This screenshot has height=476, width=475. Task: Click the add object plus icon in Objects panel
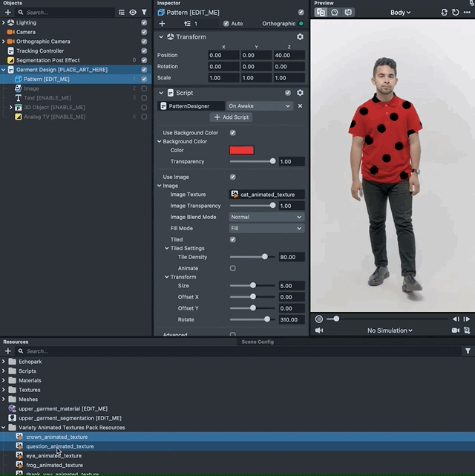pos(8,13)
